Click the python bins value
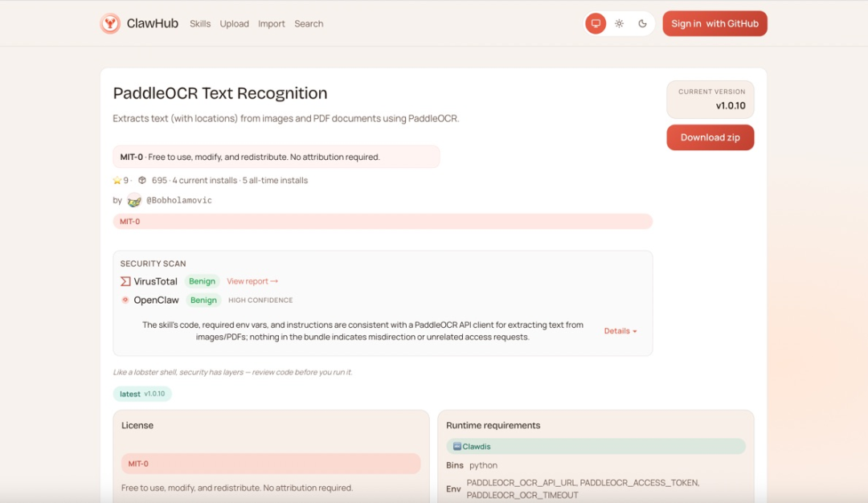This screenshot has height=503, width=868. 483,465
